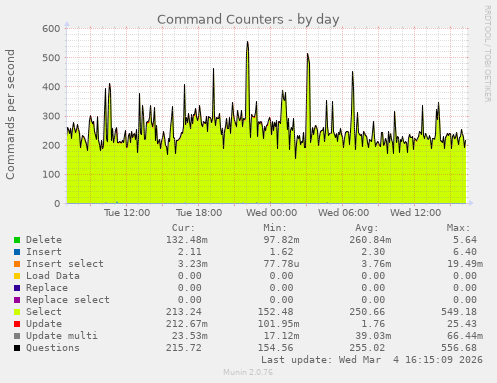497x383 pixels.
Task: Click the tallest graph peak before Wed 00:00
Action: click(x=247, y=42)
